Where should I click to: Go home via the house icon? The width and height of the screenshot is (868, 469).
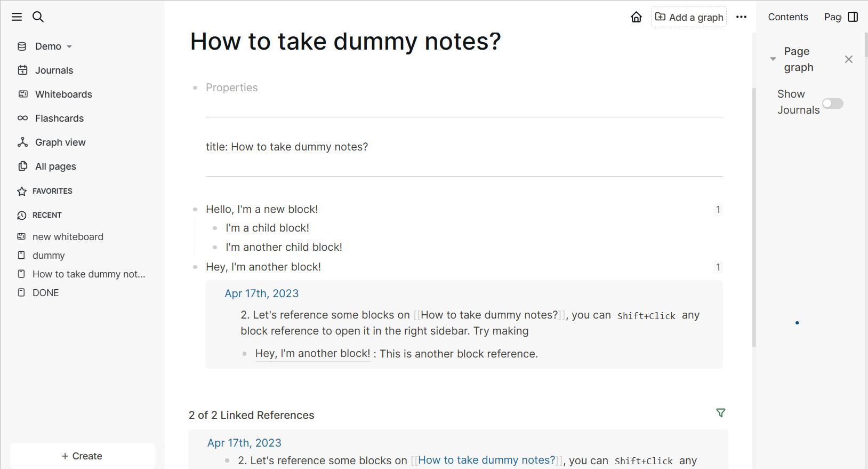[636, 17]
